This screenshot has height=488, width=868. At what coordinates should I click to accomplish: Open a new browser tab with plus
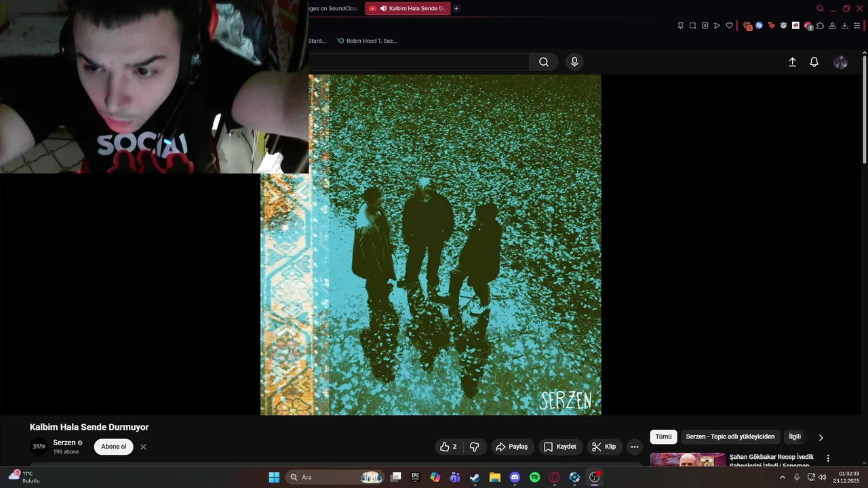456,8
